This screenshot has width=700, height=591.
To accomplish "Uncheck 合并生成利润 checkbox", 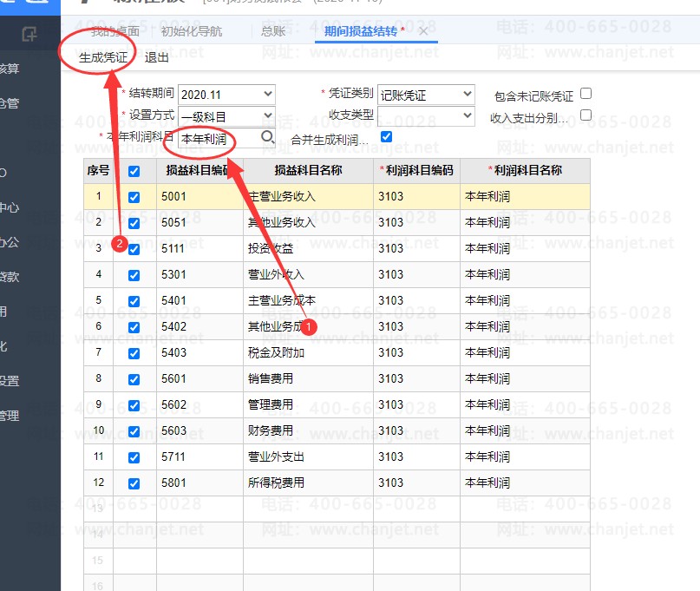I will coord(387,137).
